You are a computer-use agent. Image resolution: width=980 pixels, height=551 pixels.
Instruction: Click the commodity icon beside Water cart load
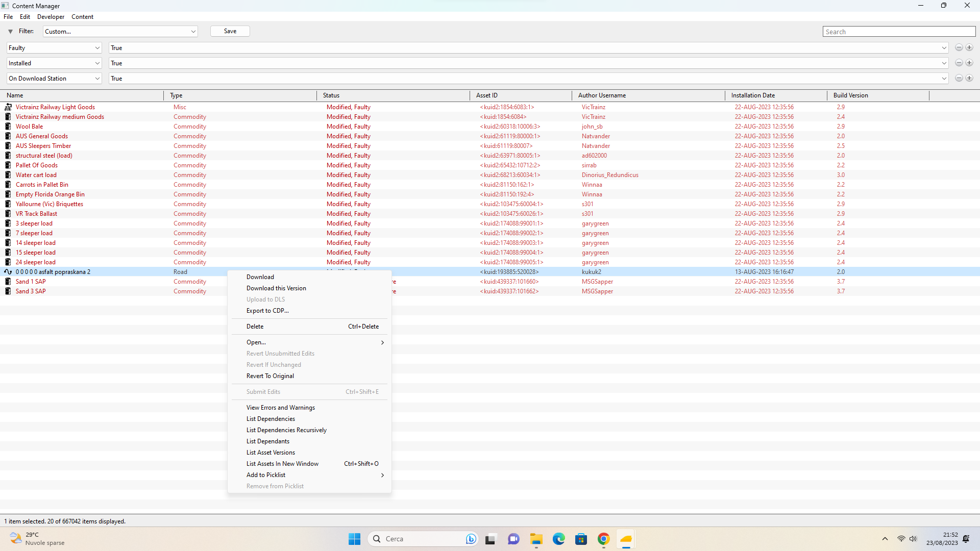(8, 175)
